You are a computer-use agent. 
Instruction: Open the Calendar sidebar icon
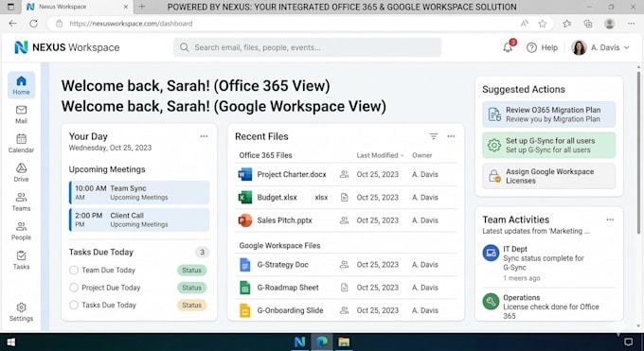[22, 143]
